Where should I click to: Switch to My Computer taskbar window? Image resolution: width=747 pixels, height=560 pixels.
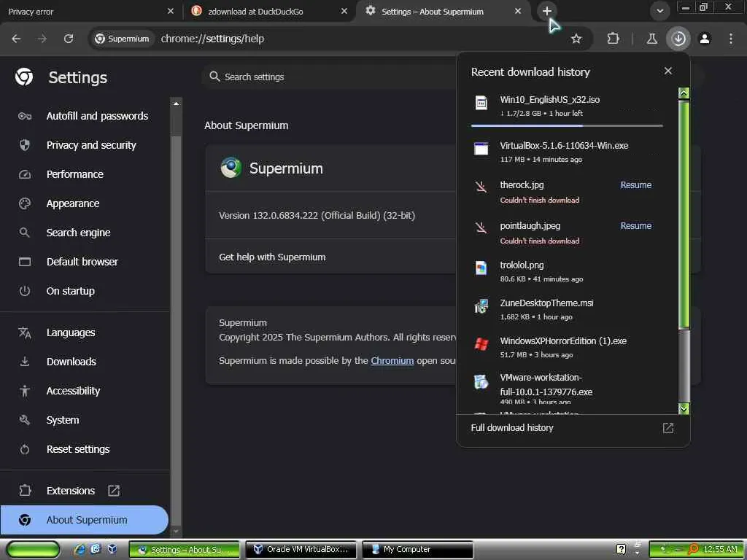coord(418,549)
